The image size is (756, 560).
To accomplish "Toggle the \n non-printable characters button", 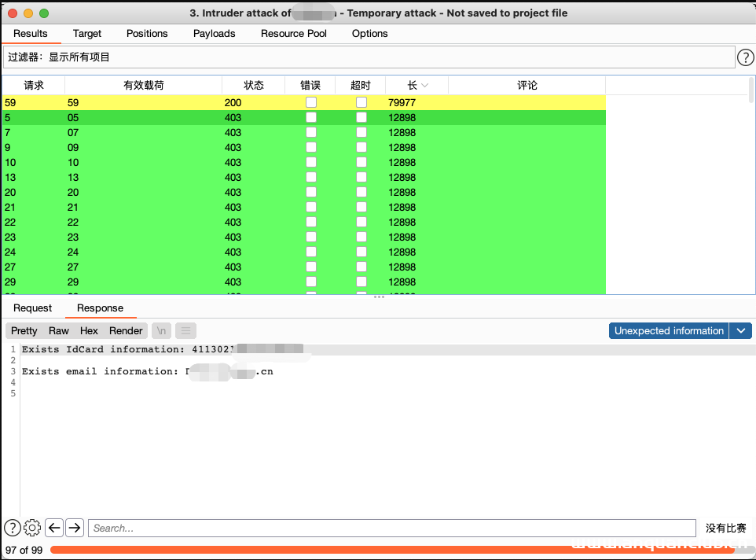I will click(162, 331).
